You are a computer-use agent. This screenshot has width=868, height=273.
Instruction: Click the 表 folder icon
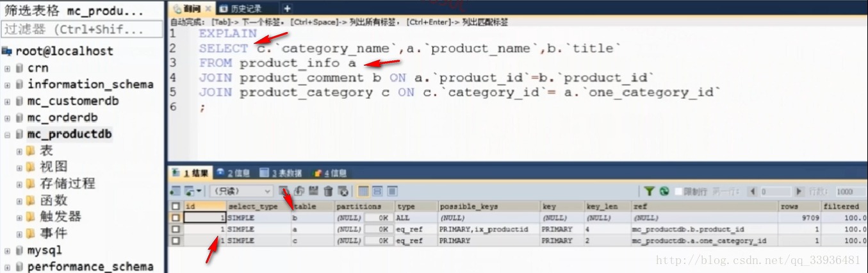(31, 151)
